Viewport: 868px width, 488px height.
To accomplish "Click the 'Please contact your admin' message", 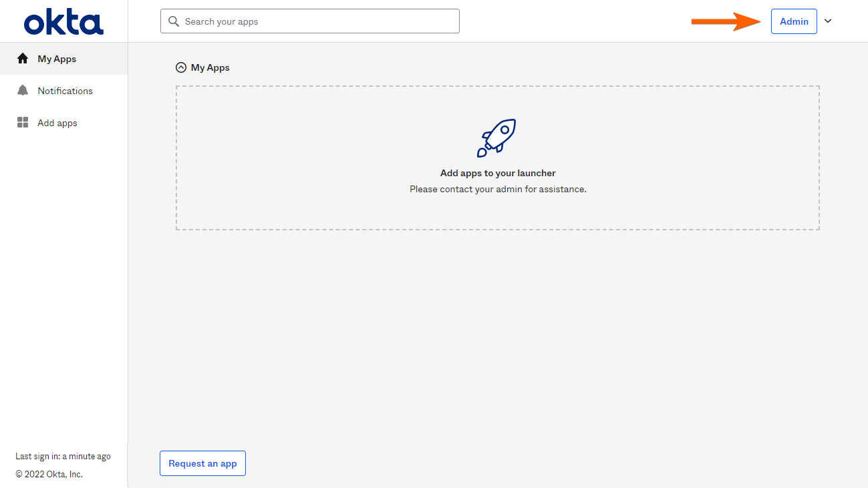I will pos(498,189).
